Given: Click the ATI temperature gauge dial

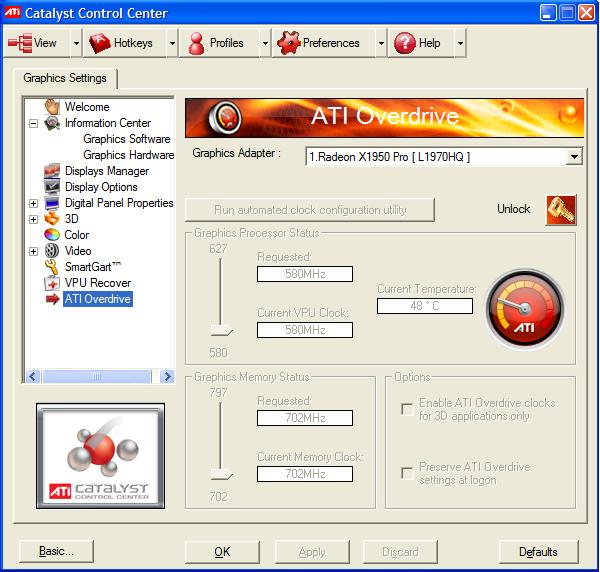Looking at the screenshot, I should [525, 309].
